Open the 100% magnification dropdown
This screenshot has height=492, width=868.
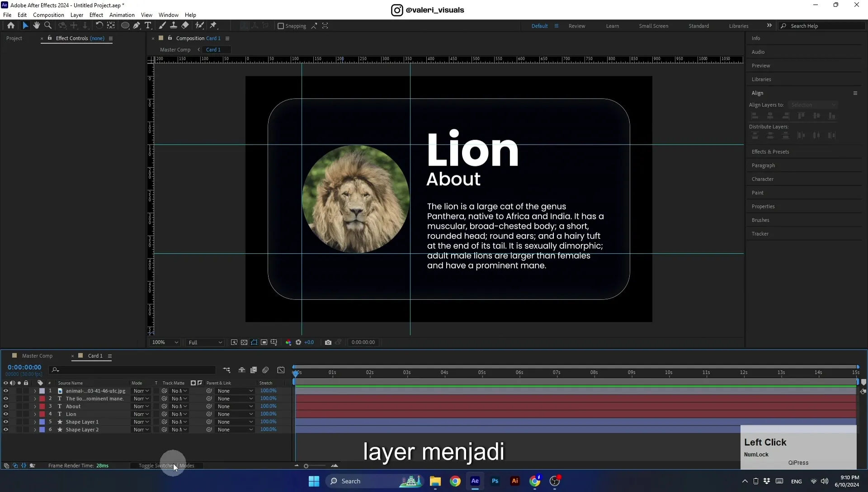tap(165, 342)
